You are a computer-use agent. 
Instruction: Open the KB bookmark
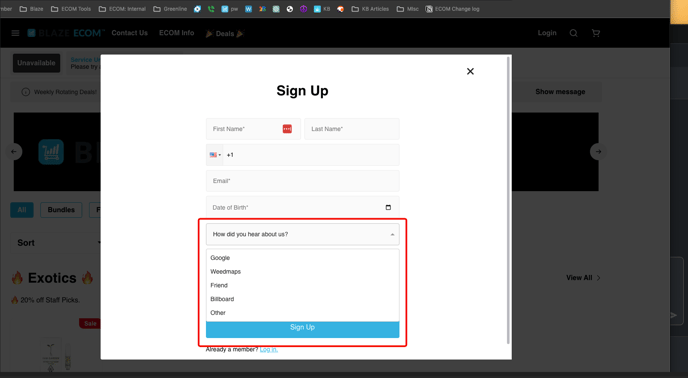(322, 9)
